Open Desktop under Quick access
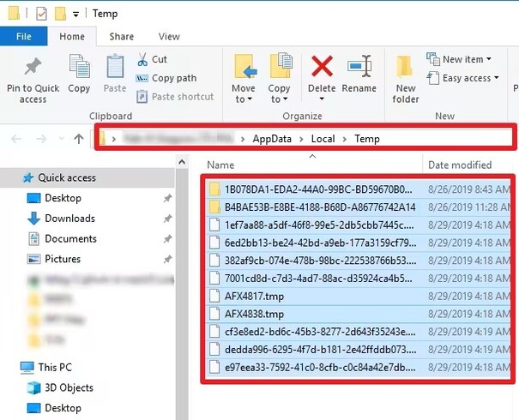Viewport: 519px width, 420px height. click(63, 198)
